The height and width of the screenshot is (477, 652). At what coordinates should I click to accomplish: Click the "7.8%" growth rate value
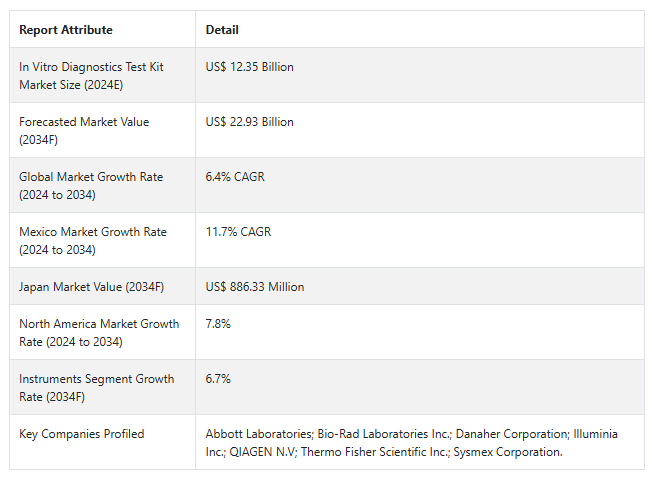(x=219, y=324)
